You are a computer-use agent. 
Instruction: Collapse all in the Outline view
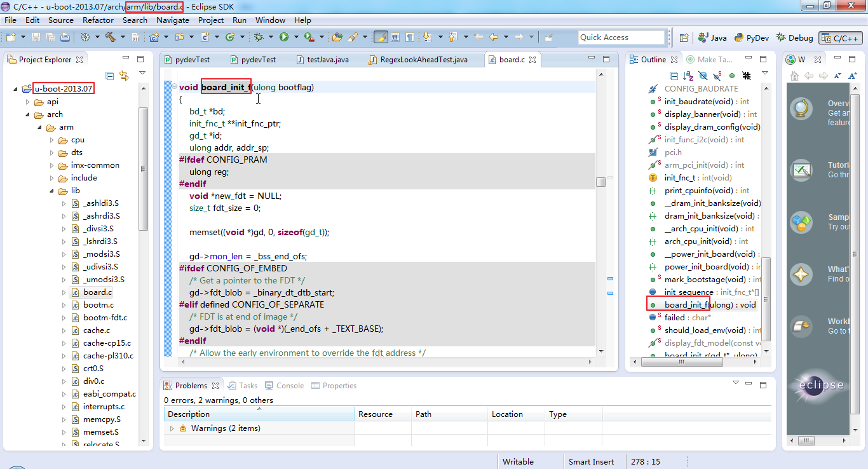pos(674,76)
